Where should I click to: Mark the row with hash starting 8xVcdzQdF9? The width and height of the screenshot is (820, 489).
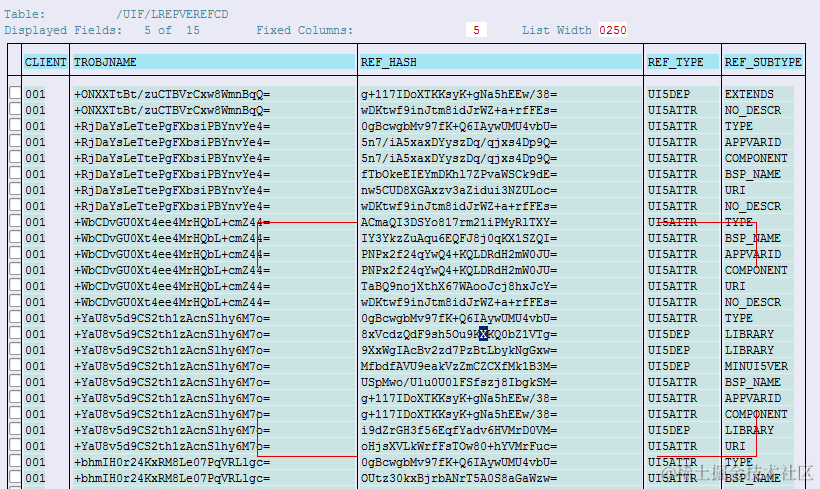(x=15, y=333)
